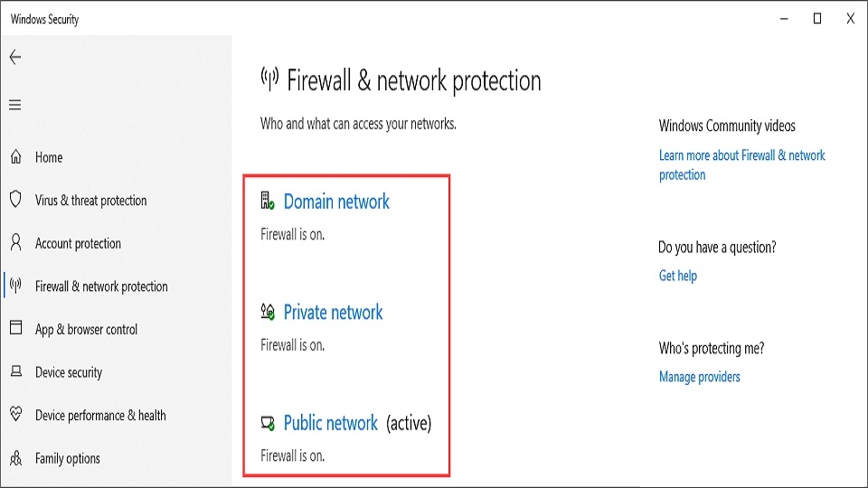Click the Family options people icon

click(x=15, y=457)
